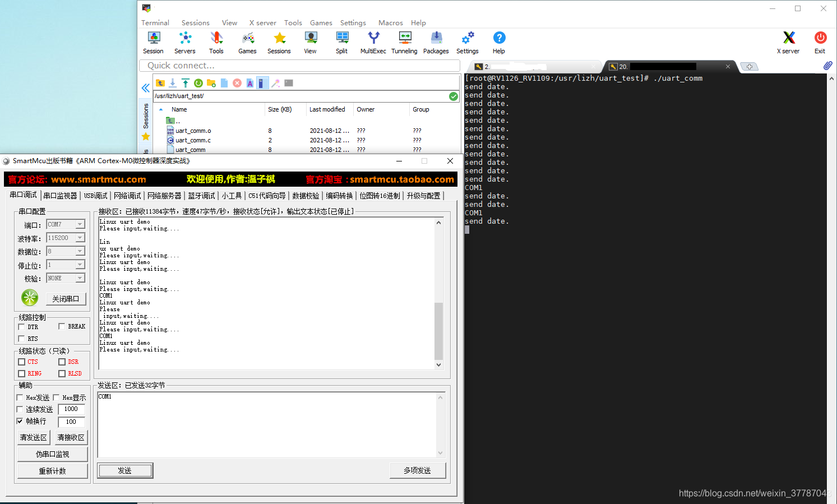Viewport: 837px width, 504px height.
Task: Refresh the SFTP folder with green icon
Action: click(x=198, y=83)
